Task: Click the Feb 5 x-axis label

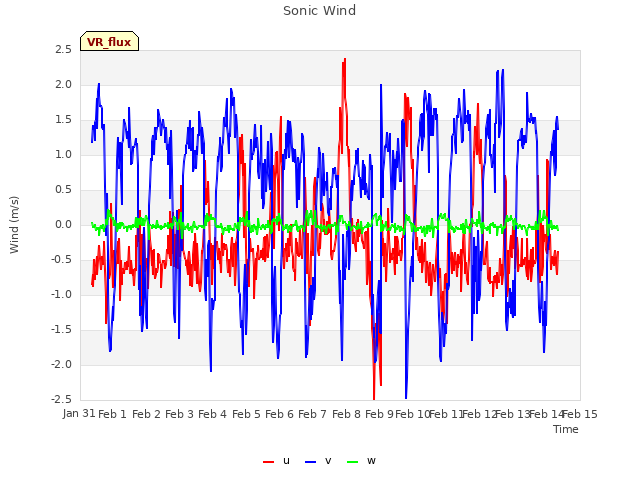Action: pos(246,414)
